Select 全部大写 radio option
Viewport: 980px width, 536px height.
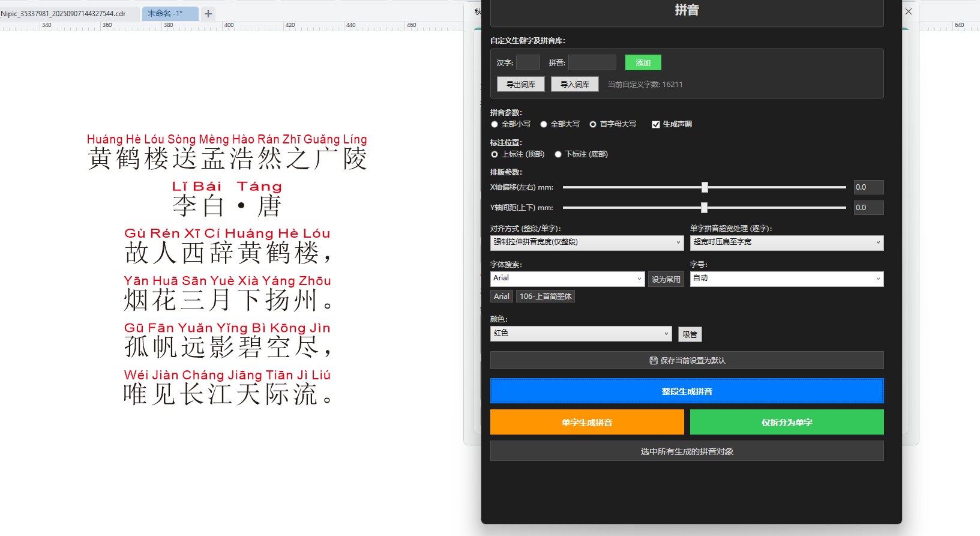pyautogui.click(x=560, y=124)
